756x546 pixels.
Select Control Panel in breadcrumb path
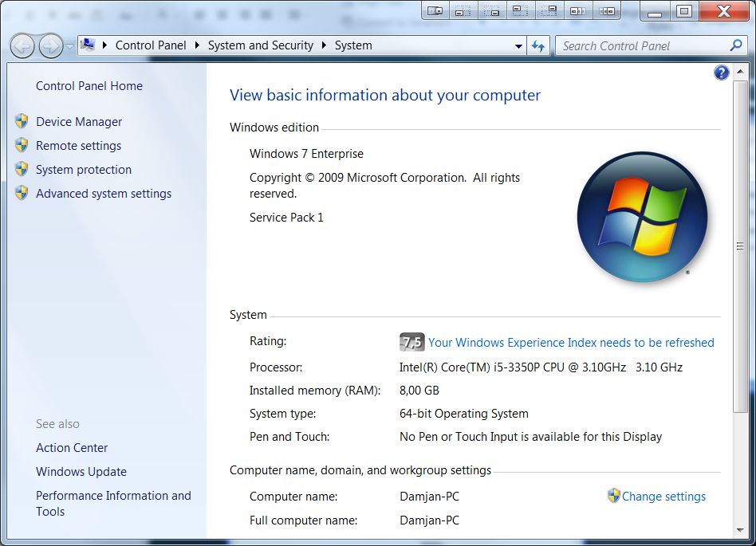[151, 45]
